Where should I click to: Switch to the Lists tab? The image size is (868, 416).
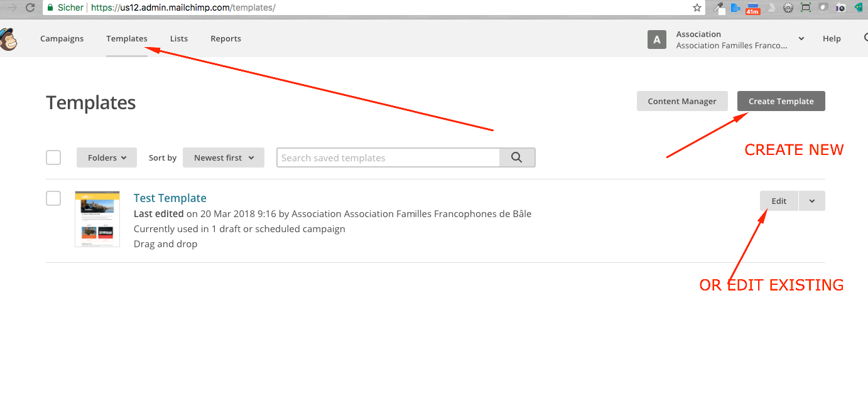click(179, 39)
